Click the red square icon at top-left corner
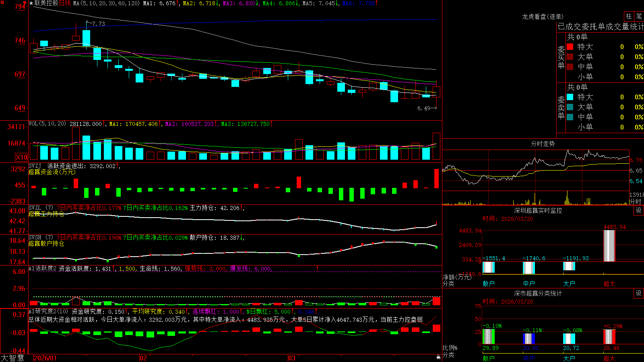This screenshot has width=644, height=362. pos(2,2)
